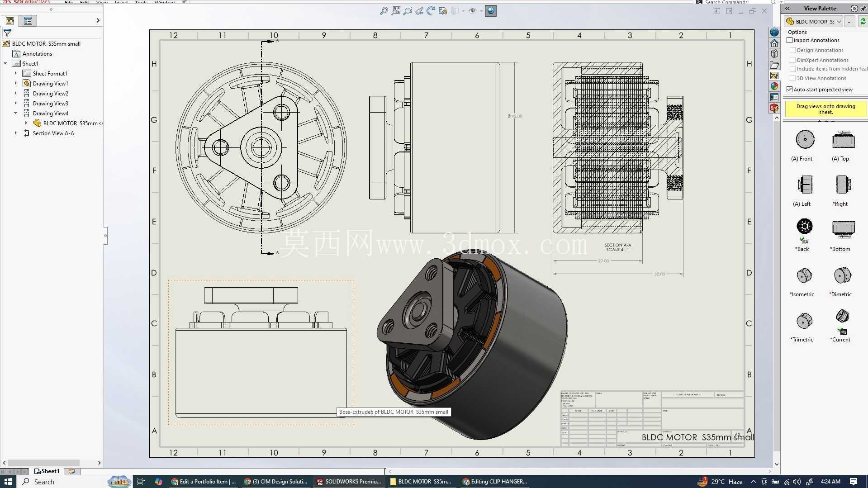Switch to the PropertyManager panel tab
The image size is (868, 488).
click(28, 21)
